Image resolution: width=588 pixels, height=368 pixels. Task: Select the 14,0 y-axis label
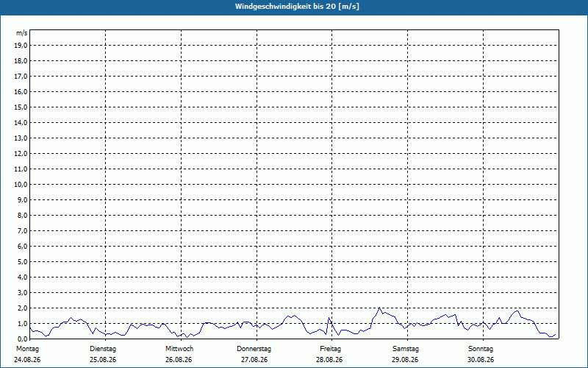point(21,122)
